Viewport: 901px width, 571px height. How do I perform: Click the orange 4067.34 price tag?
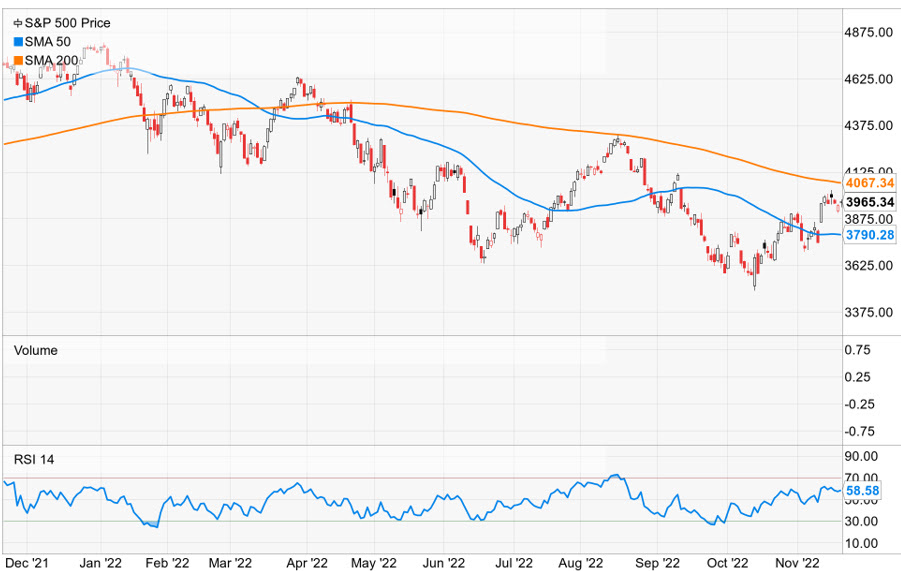870,183
